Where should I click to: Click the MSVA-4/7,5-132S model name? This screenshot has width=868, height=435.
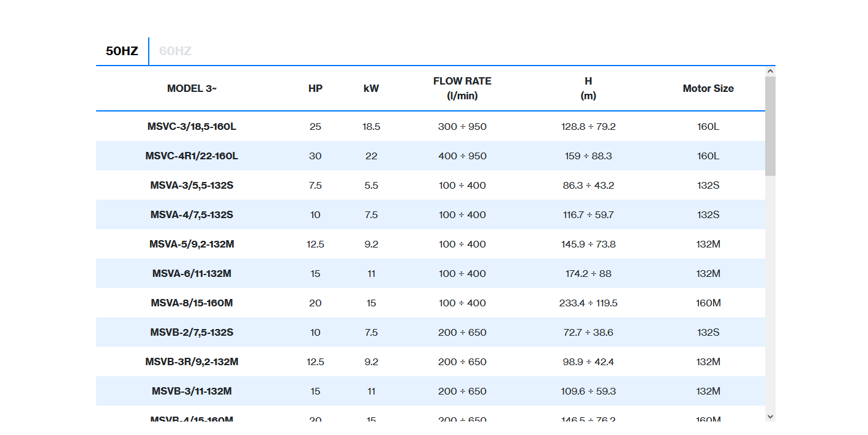192,215
